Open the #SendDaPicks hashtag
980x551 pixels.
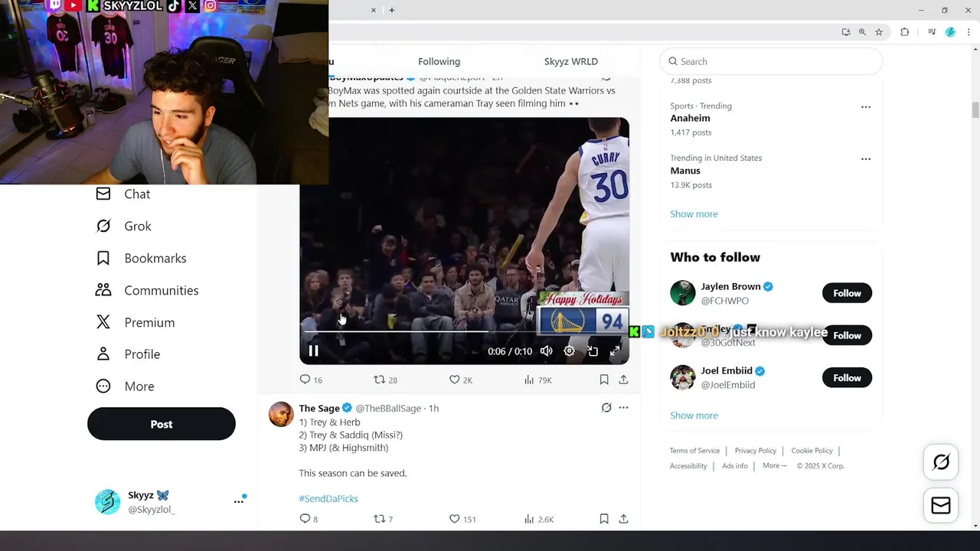328,498
